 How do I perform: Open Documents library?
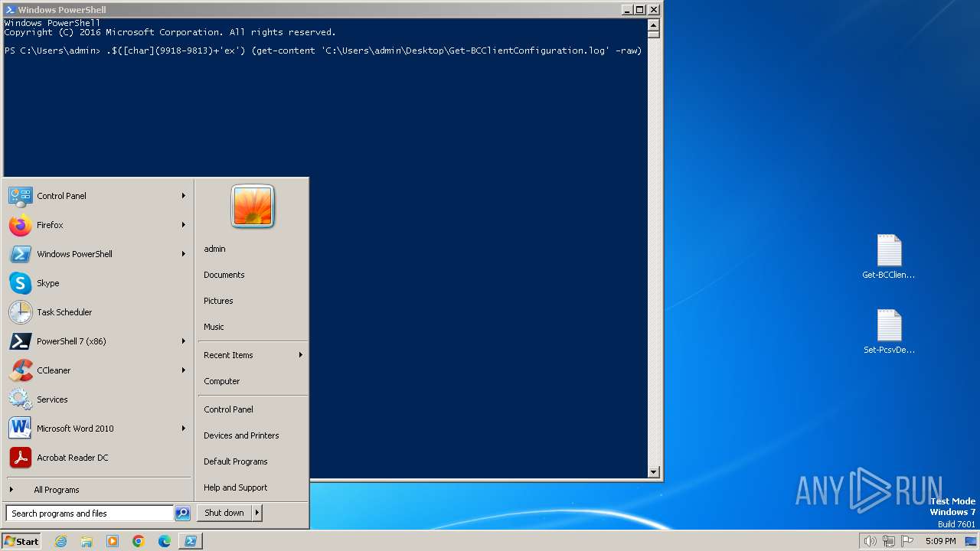click(x=253, y=275)
